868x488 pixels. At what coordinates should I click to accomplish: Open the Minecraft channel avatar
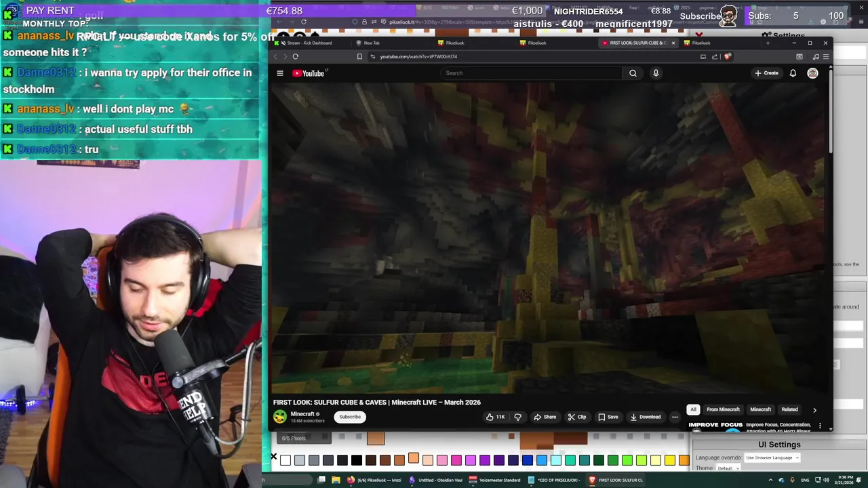tap(280, 417)
